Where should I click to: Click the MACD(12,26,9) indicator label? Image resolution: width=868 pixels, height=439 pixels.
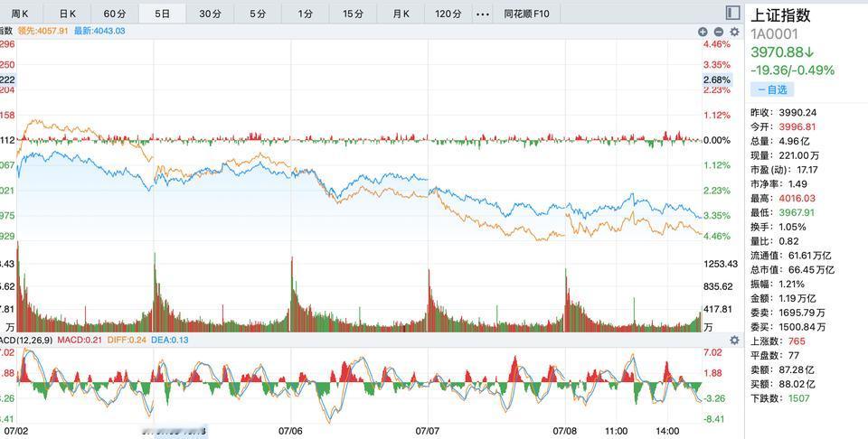(26, 340)
